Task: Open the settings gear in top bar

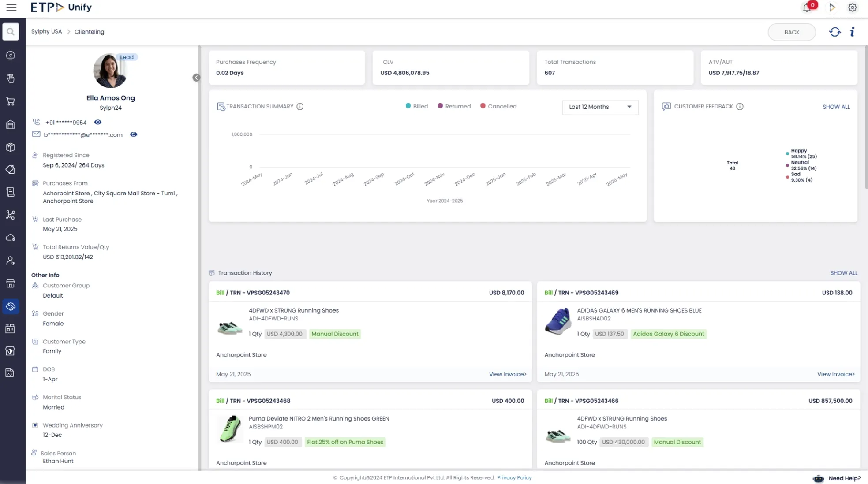Action: coord(853,7)
